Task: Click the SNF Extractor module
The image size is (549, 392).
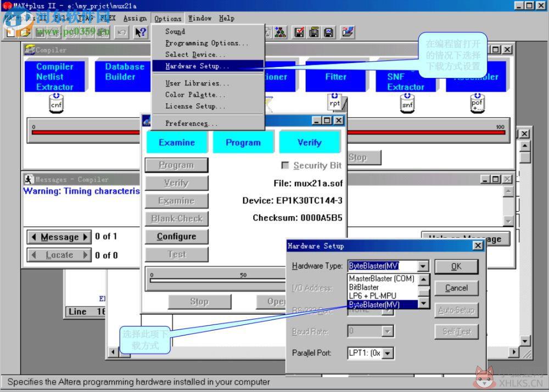Action: pyautogui.click(x=406, y=77)
